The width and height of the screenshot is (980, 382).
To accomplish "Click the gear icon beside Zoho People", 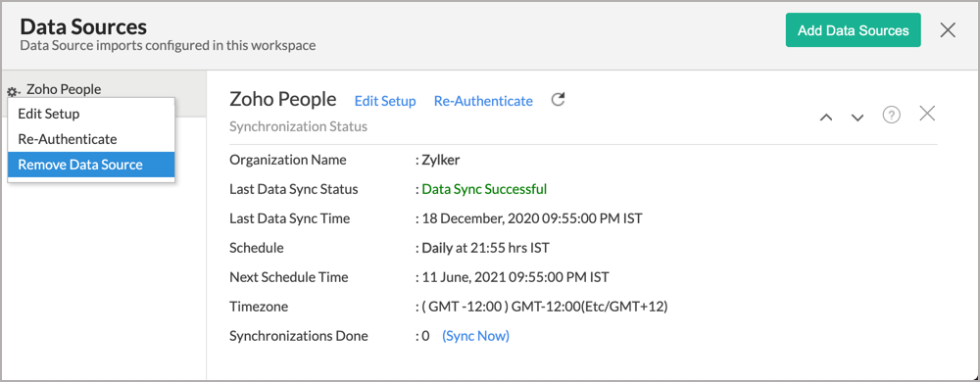I will click(x=13, y=92).
